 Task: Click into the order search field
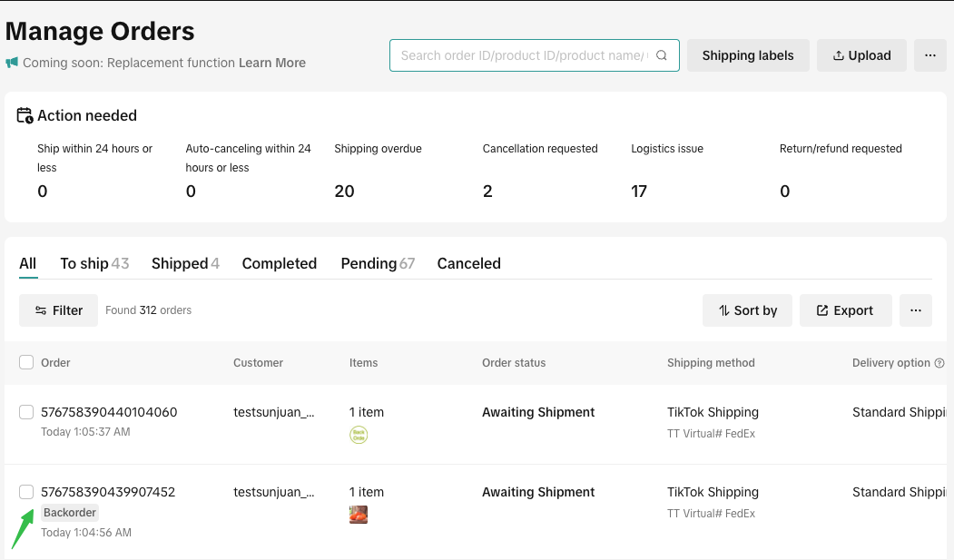click(x=524, y=55)
